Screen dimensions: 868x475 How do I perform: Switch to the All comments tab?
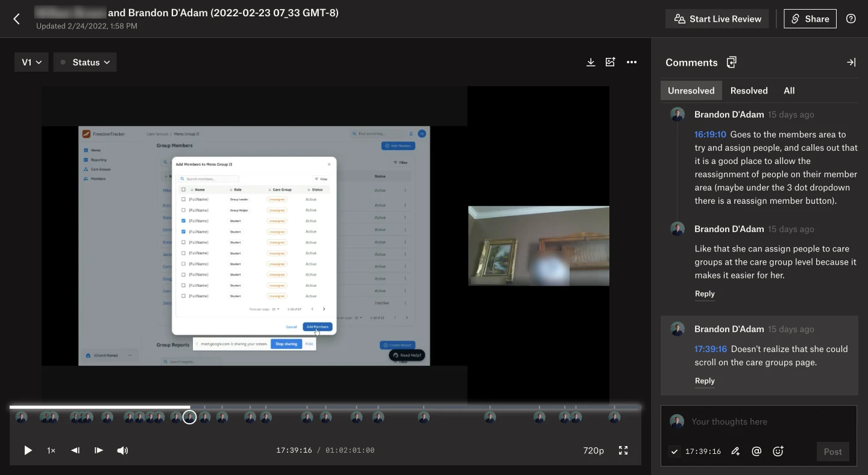pos(789,90)
